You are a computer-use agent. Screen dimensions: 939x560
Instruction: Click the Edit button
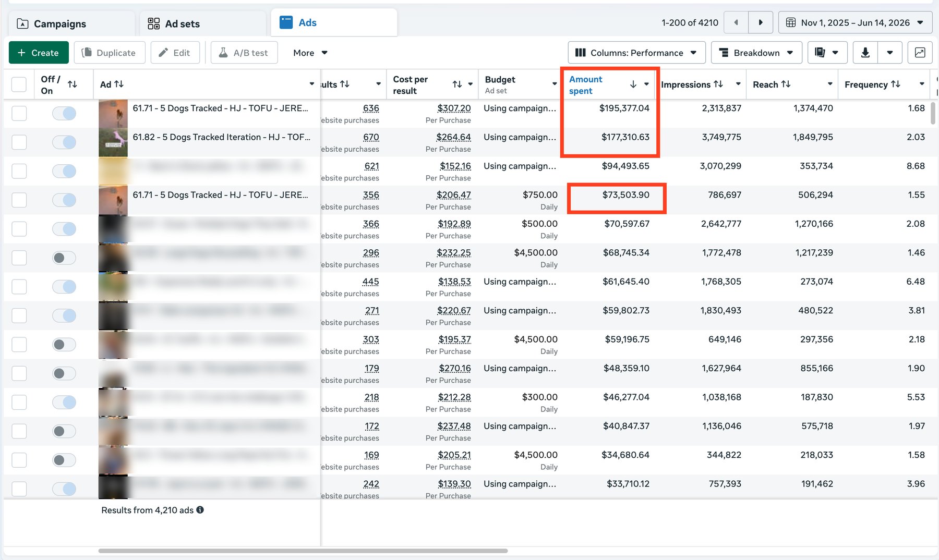click(175, 53)
